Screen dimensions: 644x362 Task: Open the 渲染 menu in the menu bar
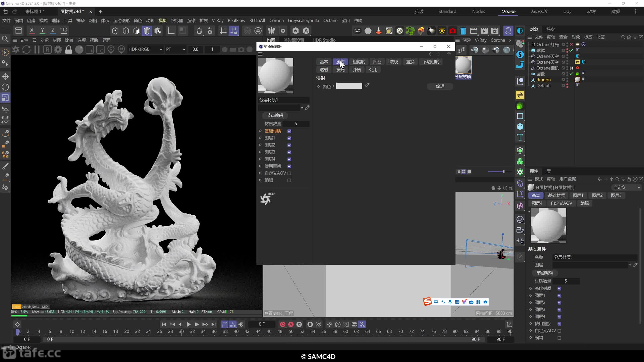[x=191, y=21]
